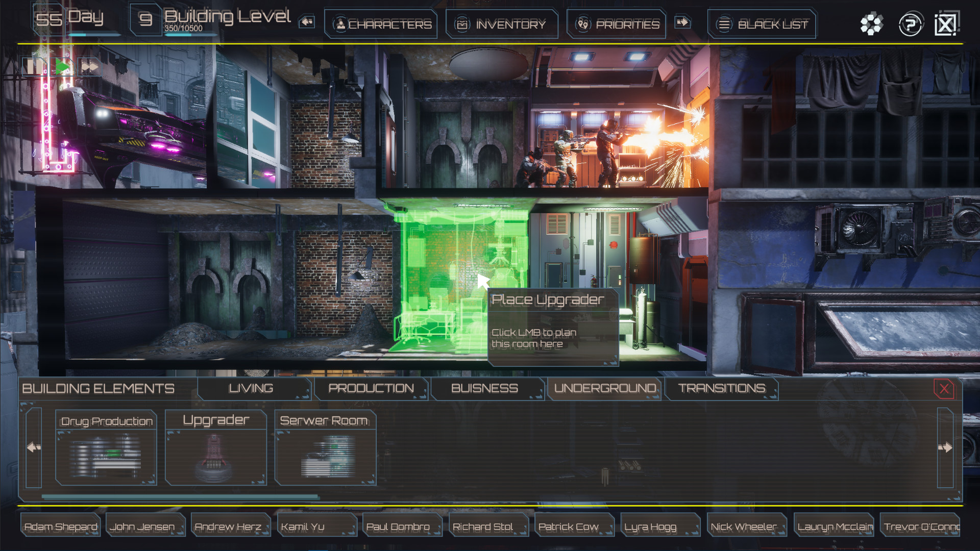
Task: Activate fast-forward game speed
Action: 89,66
